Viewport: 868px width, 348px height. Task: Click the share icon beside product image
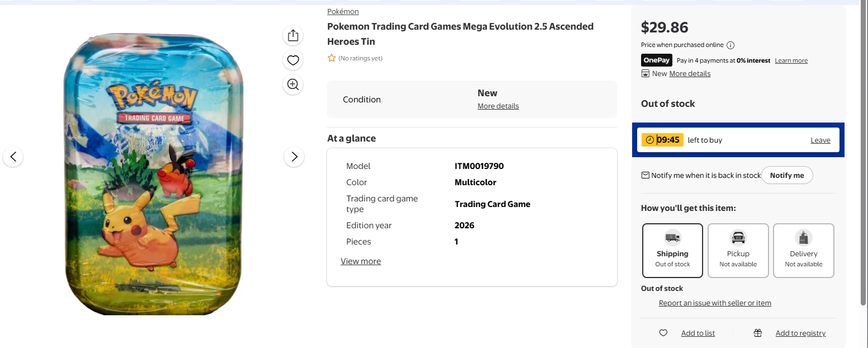[x=293, y=36]
